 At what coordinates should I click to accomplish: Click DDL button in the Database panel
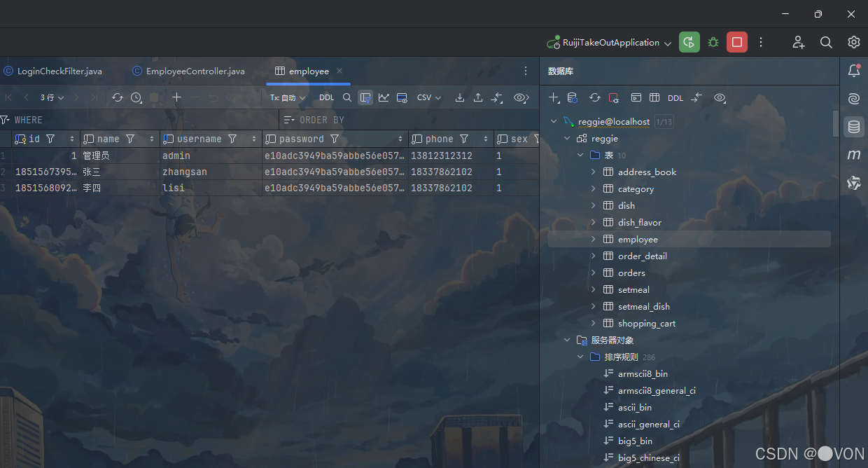(x=675, y=98)
